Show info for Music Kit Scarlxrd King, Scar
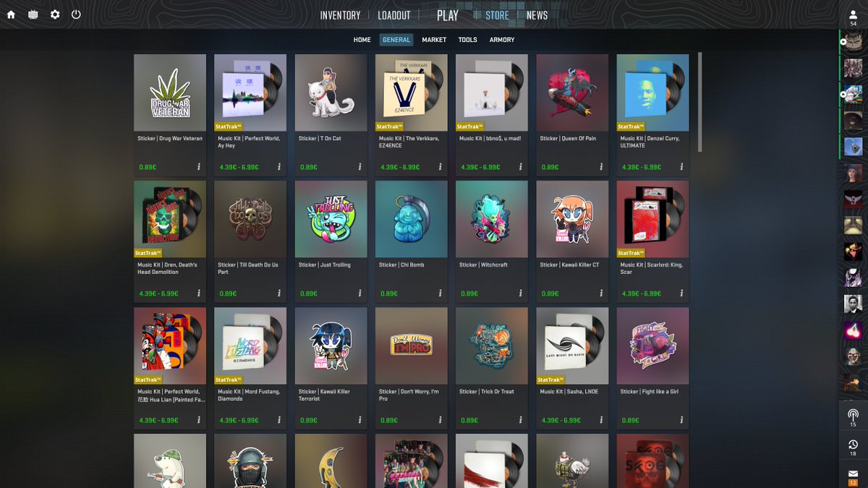Screen dimensions: 868x488 [681, 294]
